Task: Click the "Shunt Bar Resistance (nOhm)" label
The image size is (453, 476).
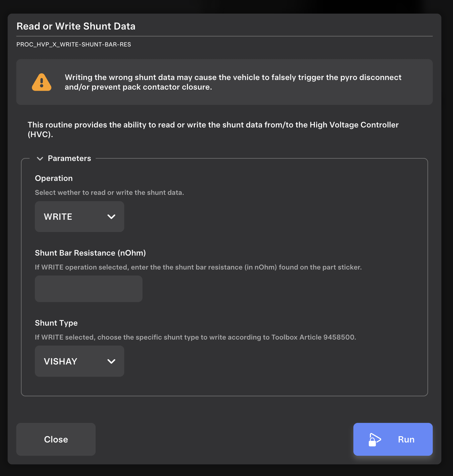Action: (x=90, y=253)
